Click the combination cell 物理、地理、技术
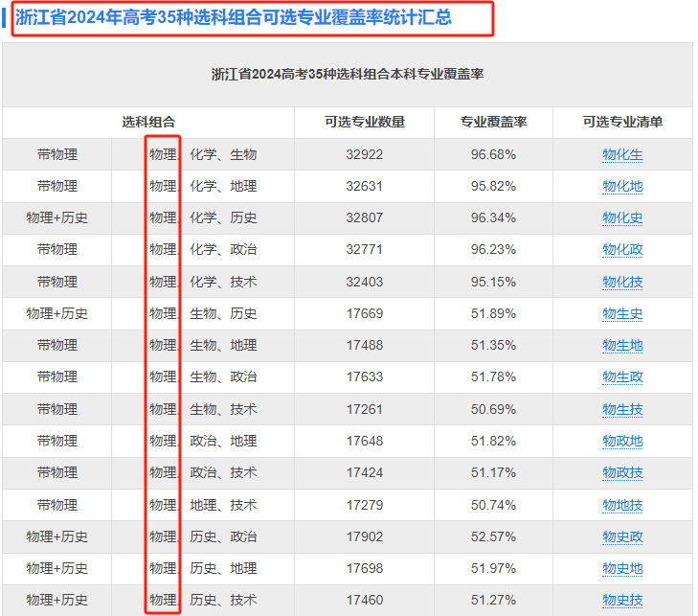Viewport: 698px width, 616px height. (x=203, y=505)
